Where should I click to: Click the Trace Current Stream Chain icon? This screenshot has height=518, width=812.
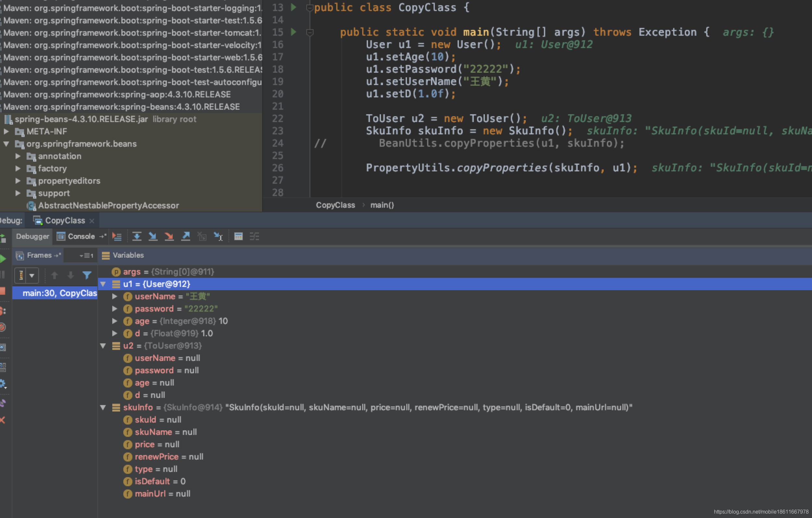[254, 236]
